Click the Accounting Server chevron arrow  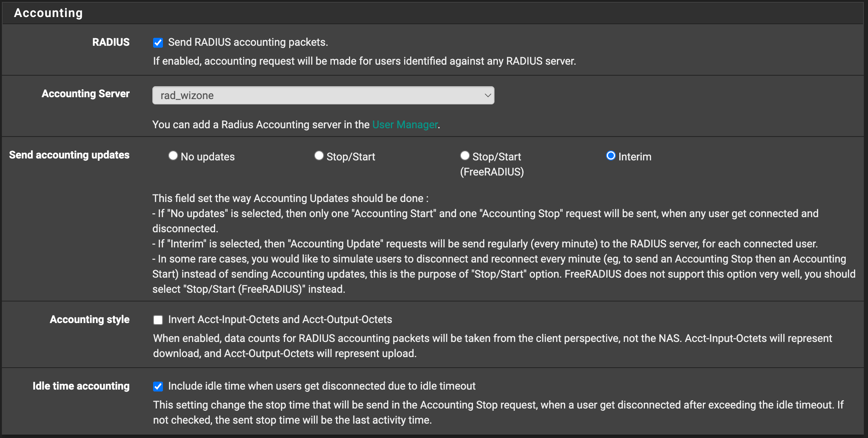coord(487,95)
